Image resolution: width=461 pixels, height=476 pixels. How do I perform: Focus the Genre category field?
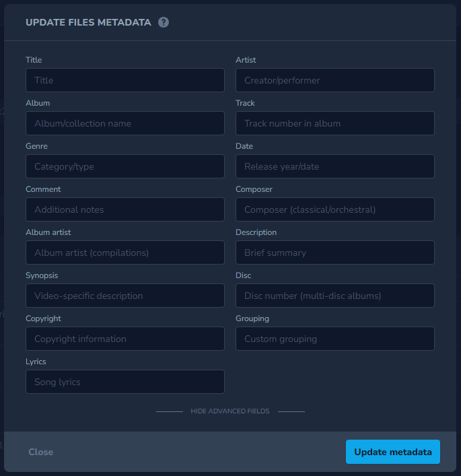point(125,166)
